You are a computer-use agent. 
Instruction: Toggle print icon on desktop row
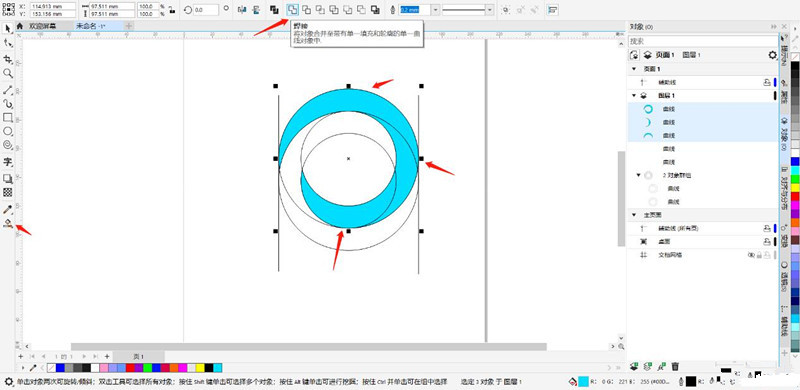point(766,241)
